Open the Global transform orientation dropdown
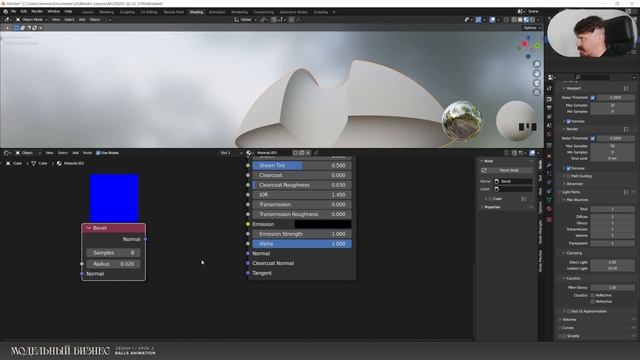This screenshot has width=640, height=360. 245,20
